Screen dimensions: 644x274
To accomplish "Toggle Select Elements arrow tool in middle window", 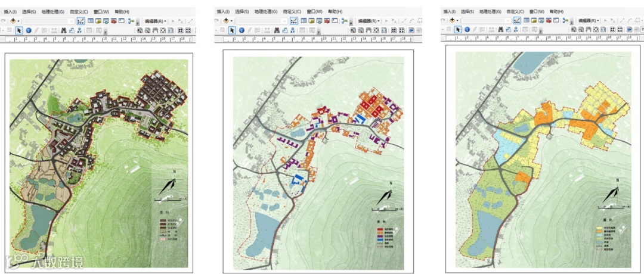I will click(232, 30).
